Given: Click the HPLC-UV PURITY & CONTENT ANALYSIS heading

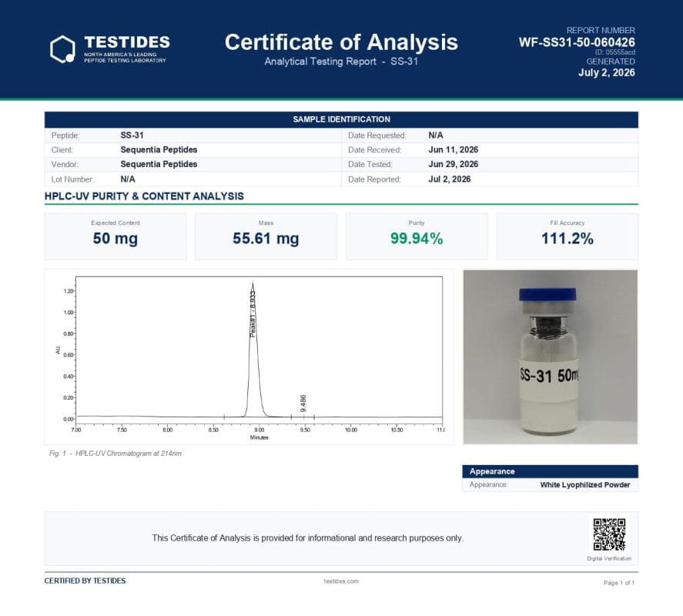Looking at the screenshot, I should click(x=144, y=196).
